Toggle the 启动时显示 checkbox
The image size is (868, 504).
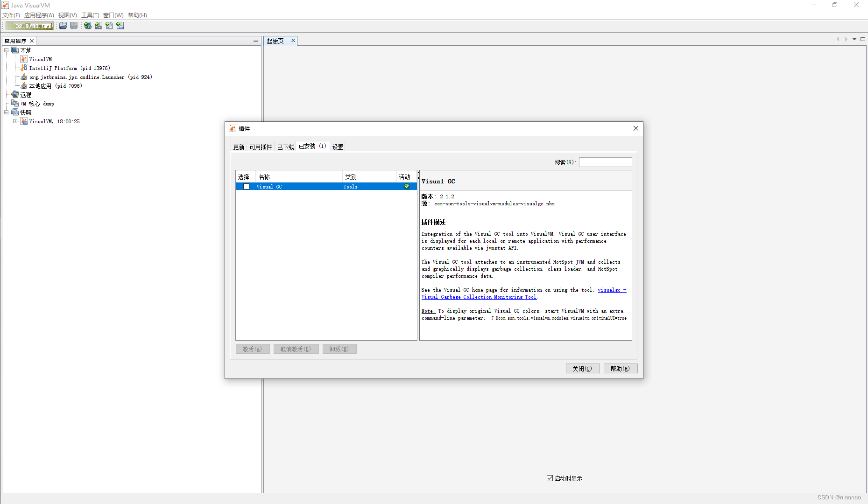click(550, 478)
